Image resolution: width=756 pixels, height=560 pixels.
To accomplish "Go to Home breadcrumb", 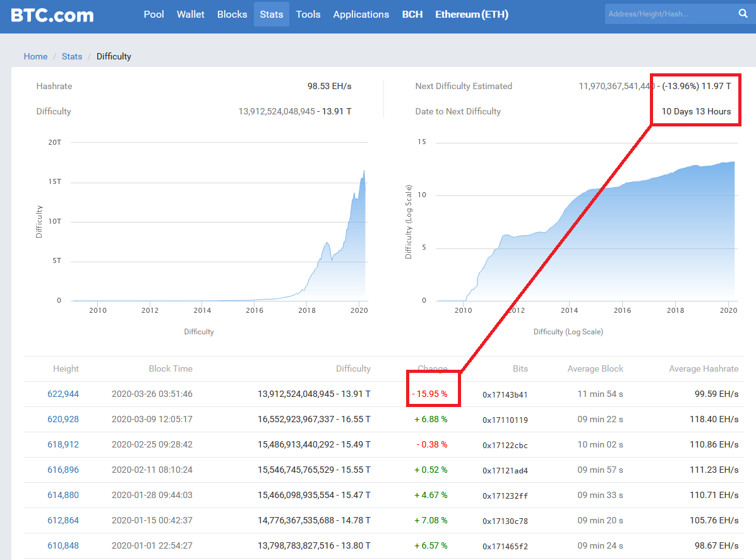I will coord(35,56).
